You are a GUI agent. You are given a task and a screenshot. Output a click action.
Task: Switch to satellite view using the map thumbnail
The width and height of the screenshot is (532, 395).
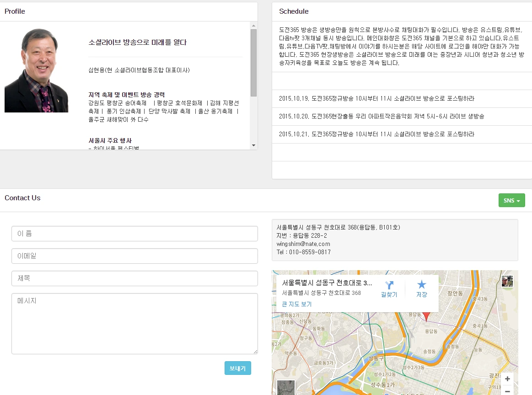click(x=286, y=388)
